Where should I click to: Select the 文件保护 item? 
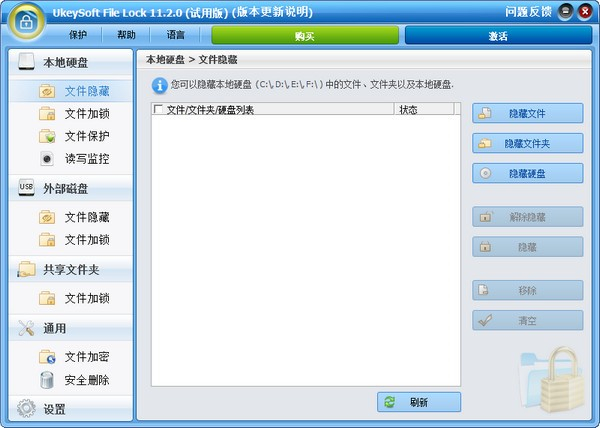[87, 136]
